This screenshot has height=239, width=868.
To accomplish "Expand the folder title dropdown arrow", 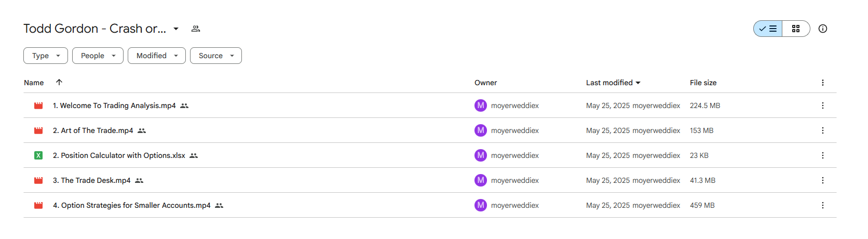I will pos(176,29).
